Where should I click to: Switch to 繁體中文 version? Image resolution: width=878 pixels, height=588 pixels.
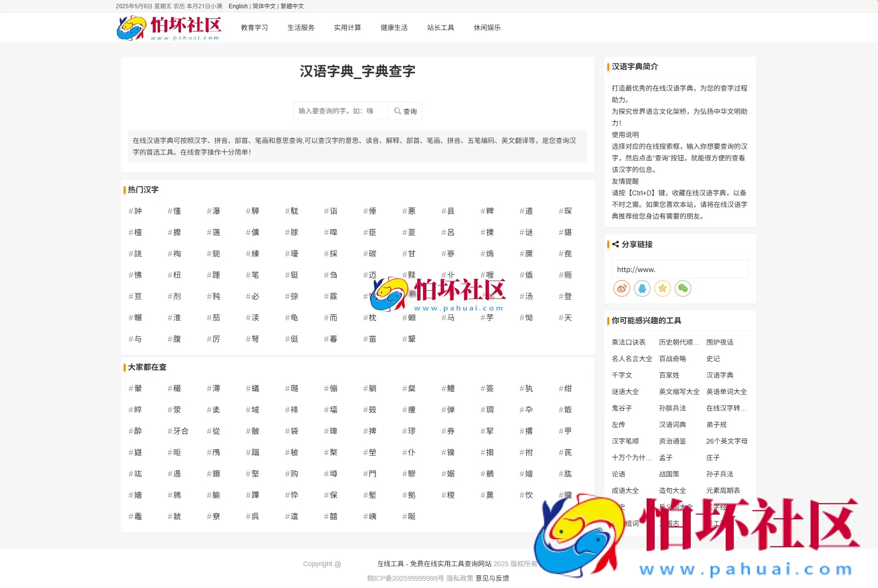tap(292, 6)
